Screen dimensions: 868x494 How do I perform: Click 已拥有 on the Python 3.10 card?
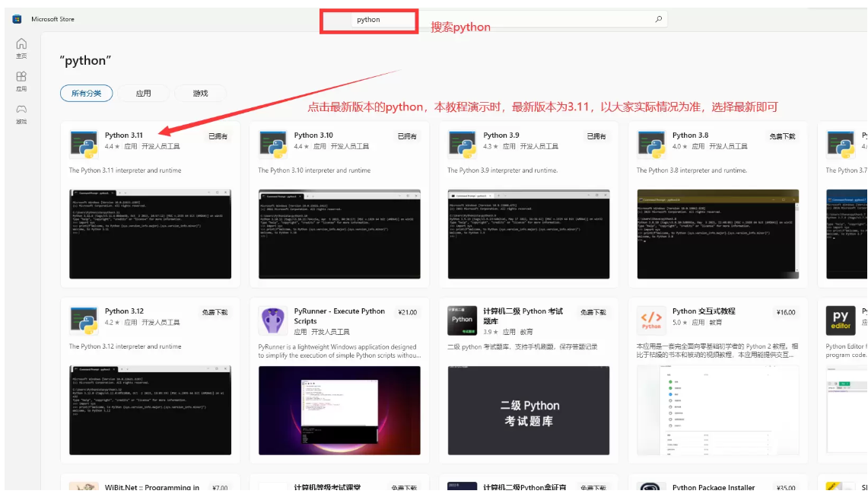(x=408, y=136)
